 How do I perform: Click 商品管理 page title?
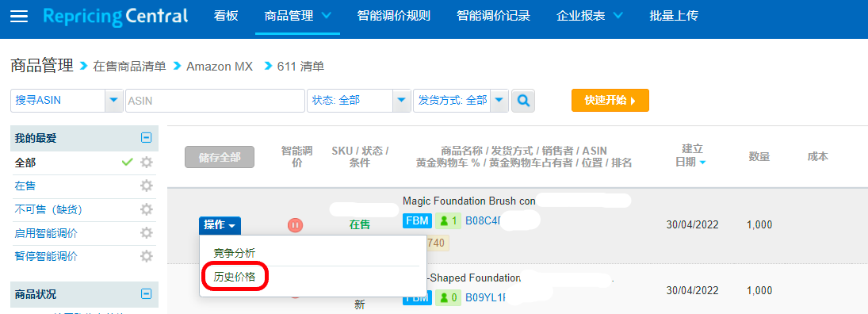[x=42, y=66]
